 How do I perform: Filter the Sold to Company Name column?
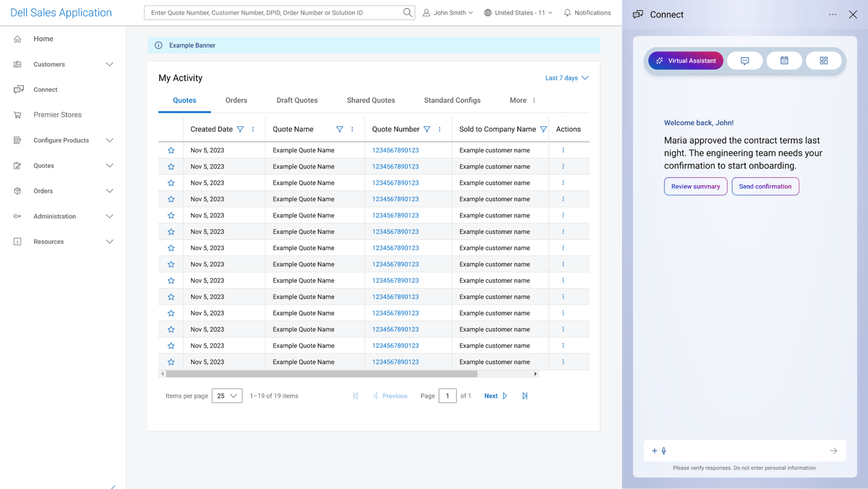544,129
